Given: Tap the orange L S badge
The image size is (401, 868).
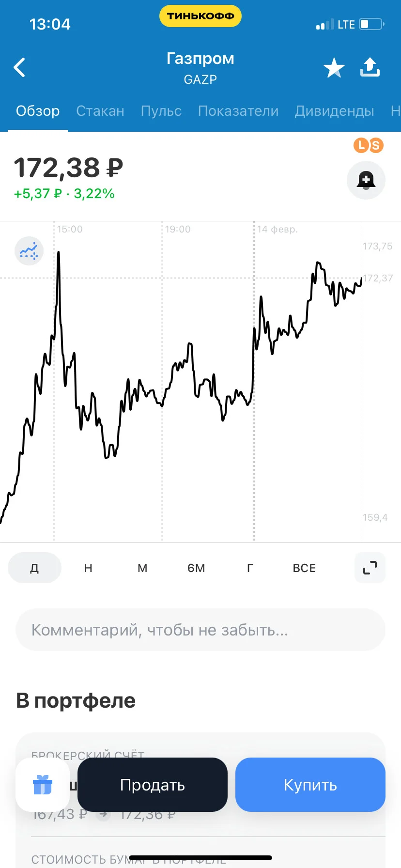Looking at the screenshot, I should pyautogui.click(x=369, y=145).
